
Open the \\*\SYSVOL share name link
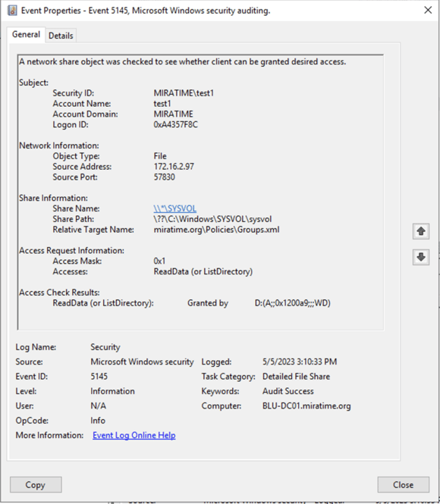(175, 208)
